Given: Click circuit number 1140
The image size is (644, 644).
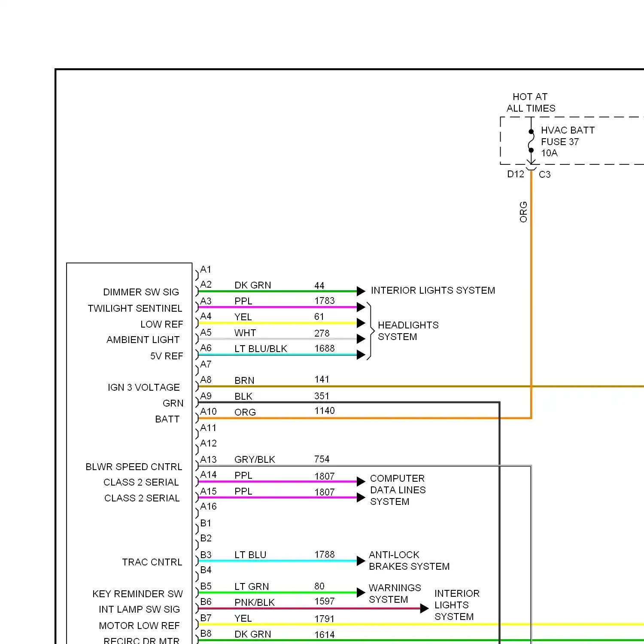Looking at the screenshot, I should [x=324, y=410].
